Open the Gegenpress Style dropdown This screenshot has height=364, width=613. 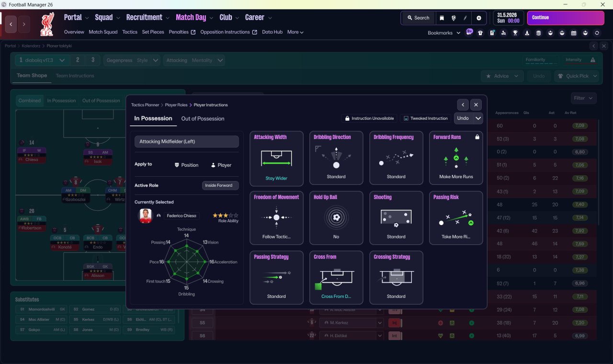click(x=132, y=60)
